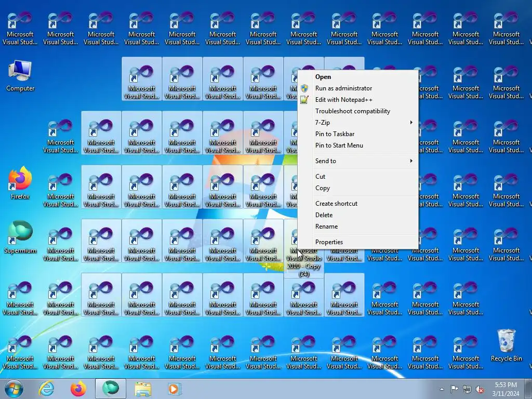
Task: Select the Recycle Bin icon
Action: [x=506, y=345]
